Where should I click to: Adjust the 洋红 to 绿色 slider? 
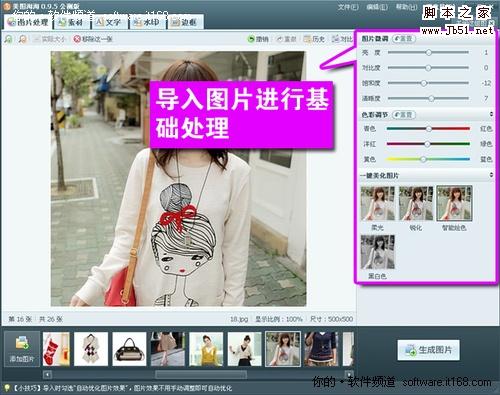pos(428,144)
